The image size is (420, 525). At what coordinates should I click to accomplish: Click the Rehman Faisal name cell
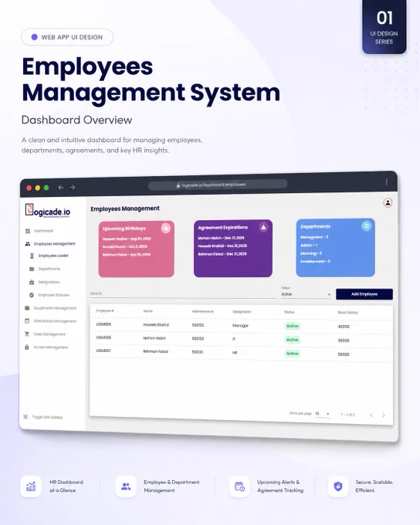pos(155,351)
